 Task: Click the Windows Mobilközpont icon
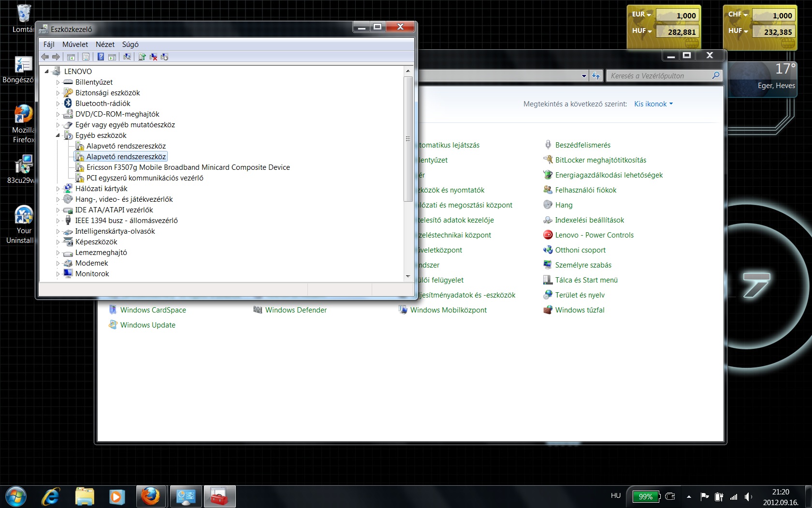point(403,310)
